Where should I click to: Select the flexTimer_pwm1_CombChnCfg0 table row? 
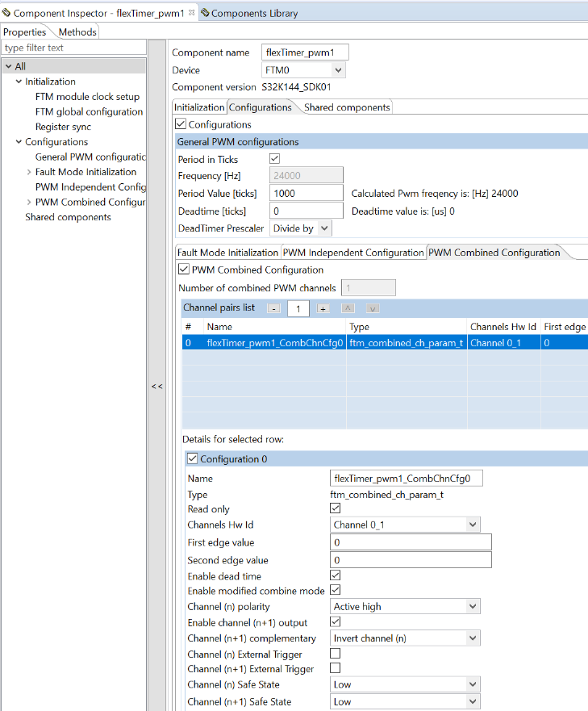tap(385, 343)
